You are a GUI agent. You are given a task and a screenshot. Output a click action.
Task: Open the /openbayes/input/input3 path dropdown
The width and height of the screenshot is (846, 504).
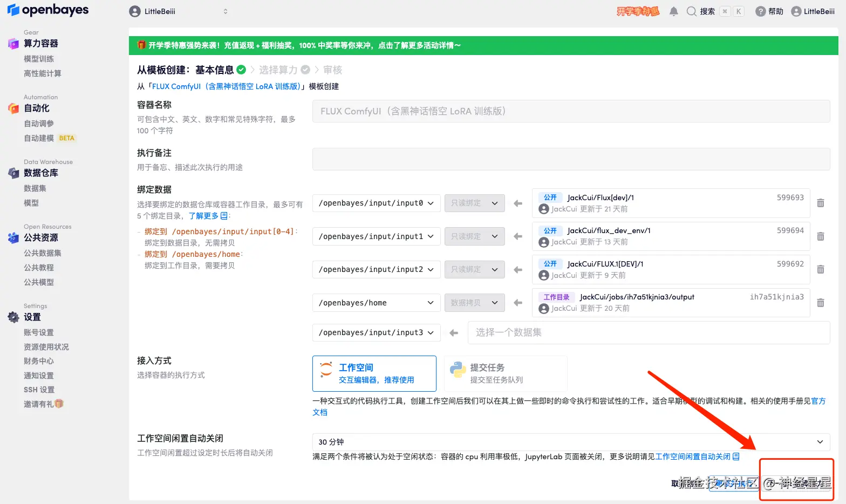click(377, 332)
